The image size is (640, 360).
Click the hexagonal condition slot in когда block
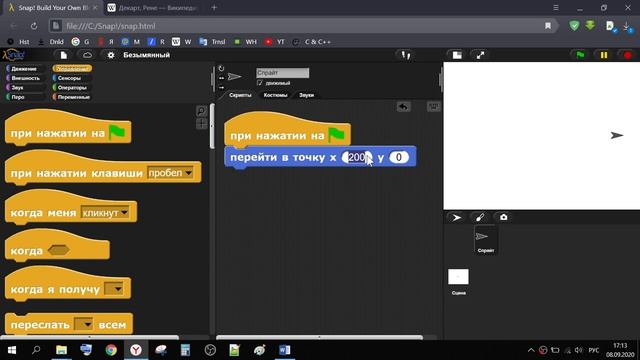click(x=58, y=250)
